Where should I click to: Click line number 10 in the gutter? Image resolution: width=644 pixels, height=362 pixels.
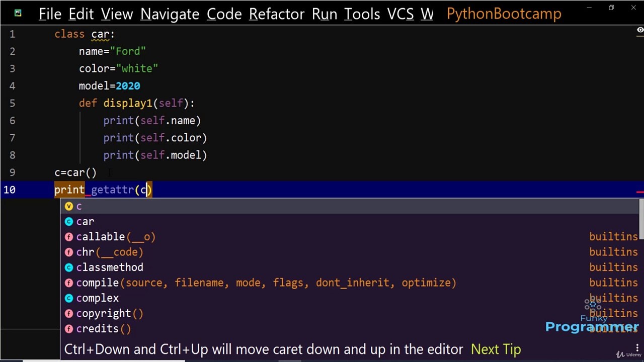[9, 190]
